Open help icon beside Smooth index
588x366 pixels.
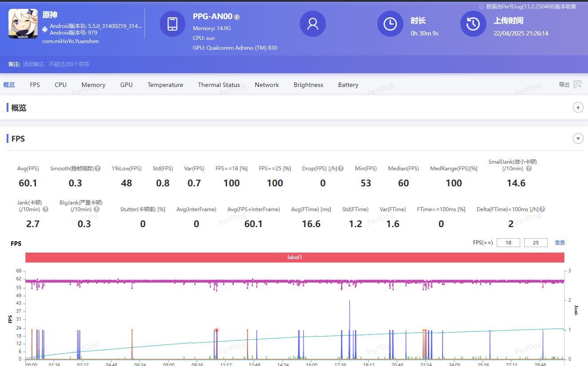(98, 169)
